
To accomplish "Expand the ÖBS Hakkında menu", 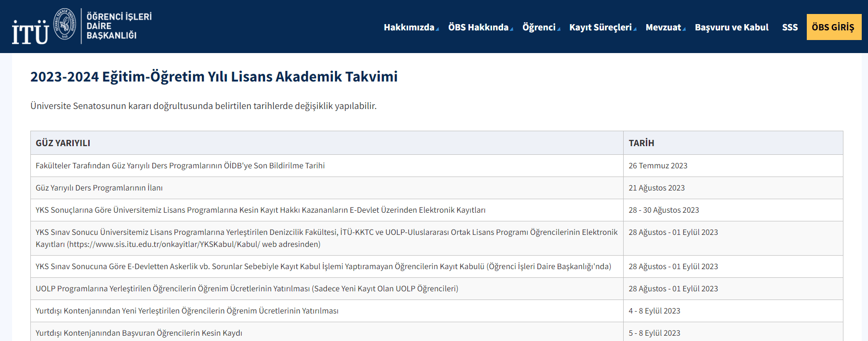I will click(481, 27).
